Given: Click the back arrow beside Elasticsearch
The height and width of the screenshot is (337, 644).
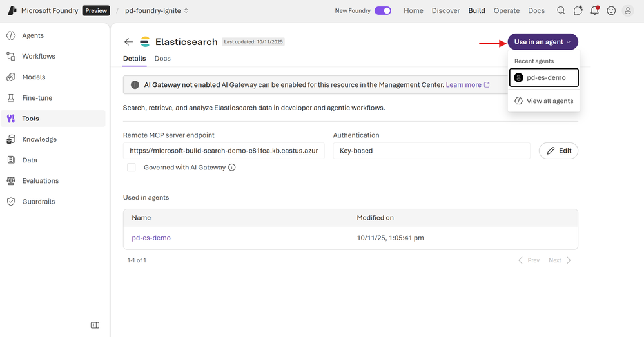Looking at the screenshot, I should pyautogui.click(x=128, y=42).
